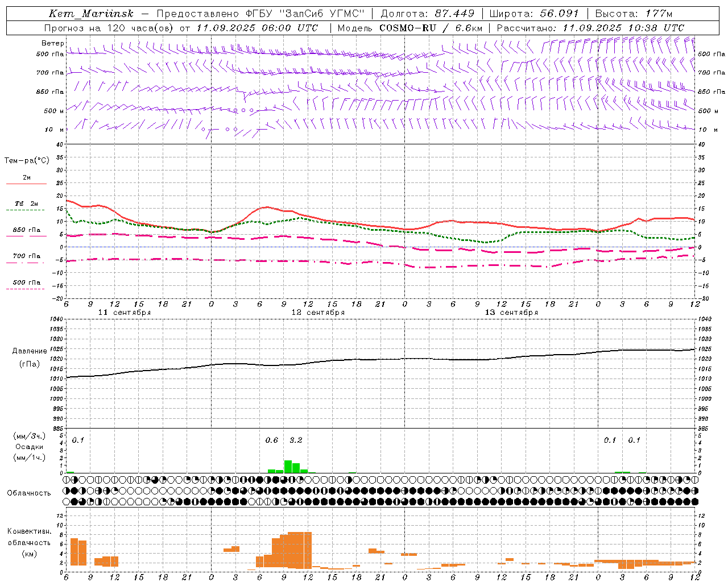Click the 'Тем-ра(°C)' temperature panel label
Image resolution: width=728 pixels, height=582 pixels.
(27, 161)
